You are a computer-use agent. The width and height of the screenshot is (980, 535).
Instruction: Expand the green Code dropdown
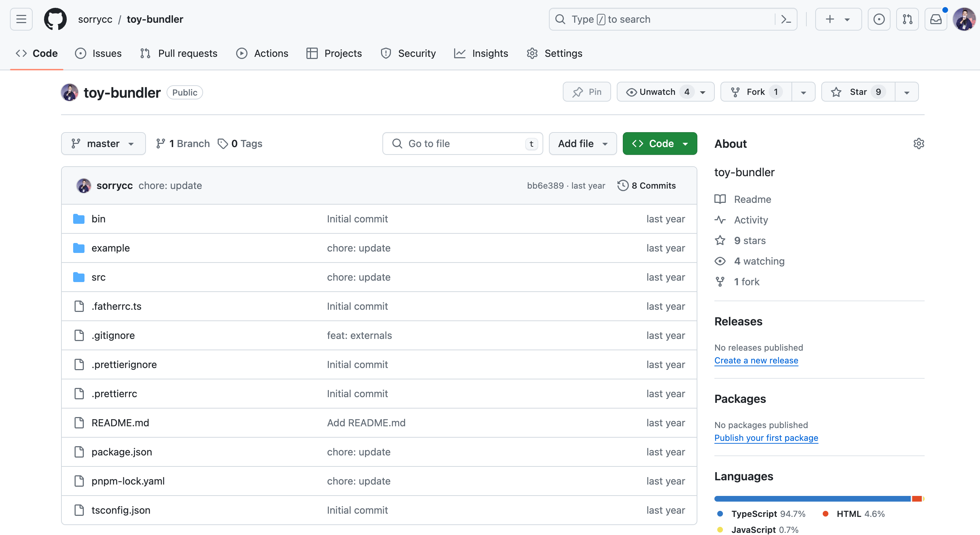click(660, 144)
